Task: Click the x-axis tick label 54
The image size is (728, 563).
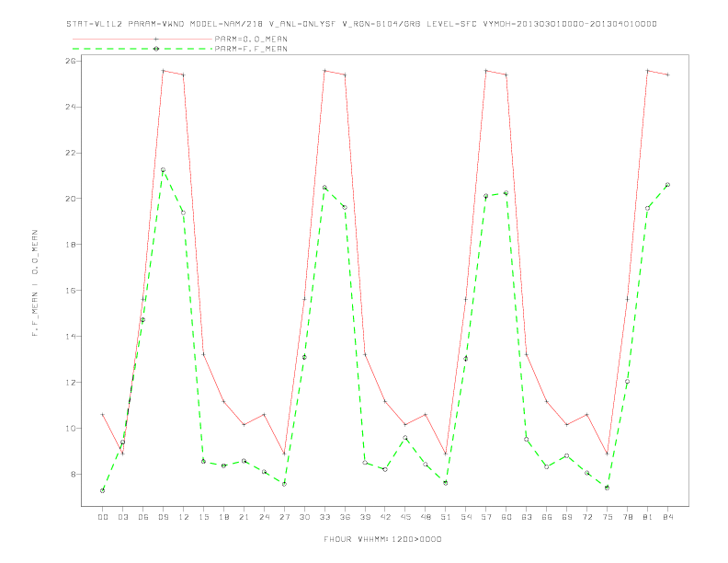Action: [466, 517]
